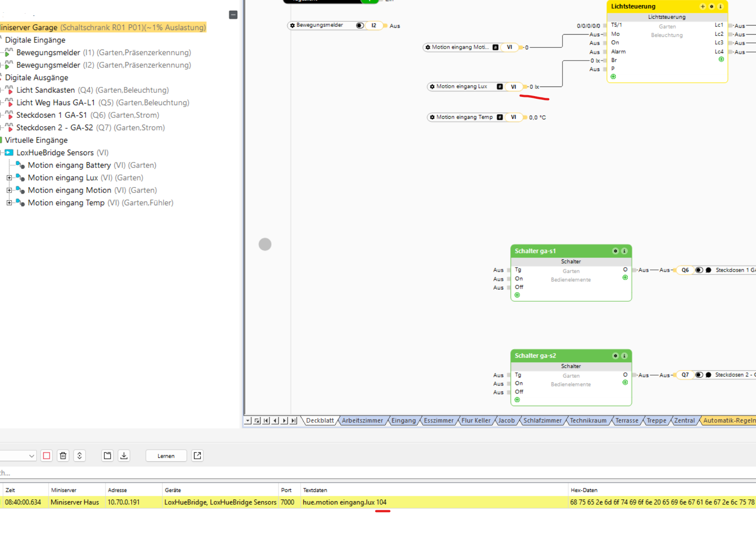Jump to the last page tab
The height and width of the screenshot is (538, 756).
(x=294, y=421)
